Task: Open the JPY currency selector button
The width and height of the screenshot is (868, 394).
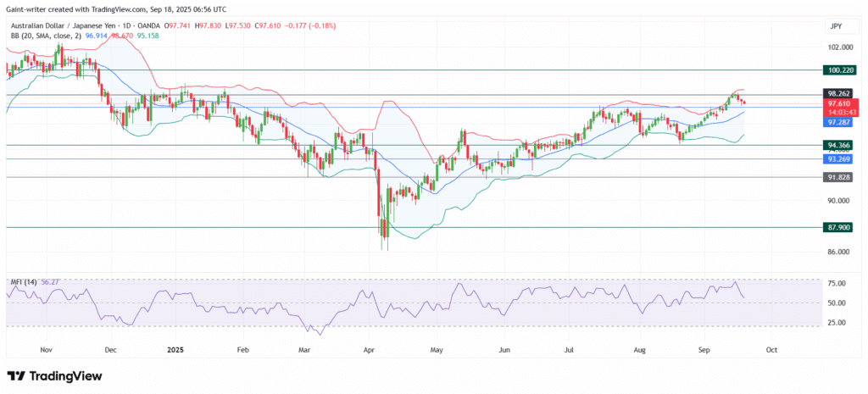Action: coord(842,25)
